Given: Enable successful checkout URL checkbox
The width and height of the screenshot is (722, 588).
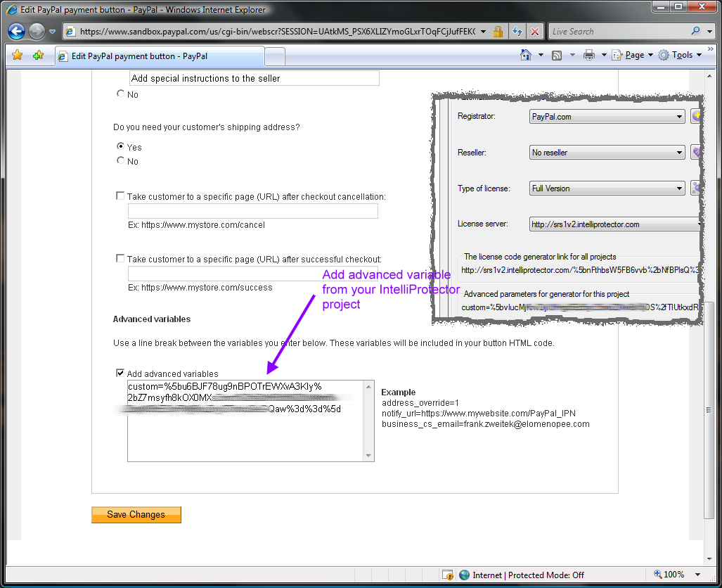Looking at the screenshot, I should click(120, 259).
